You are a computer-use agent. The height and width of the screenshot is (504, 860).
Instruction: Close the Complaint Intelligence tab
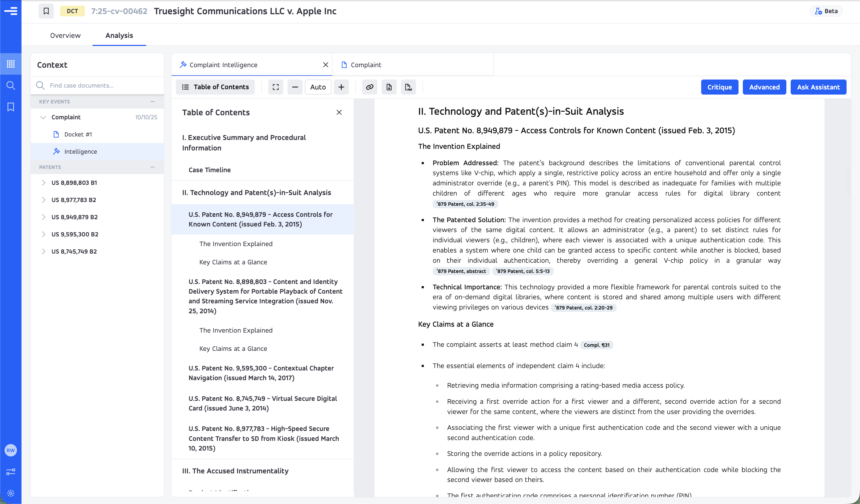pos(325,65)
